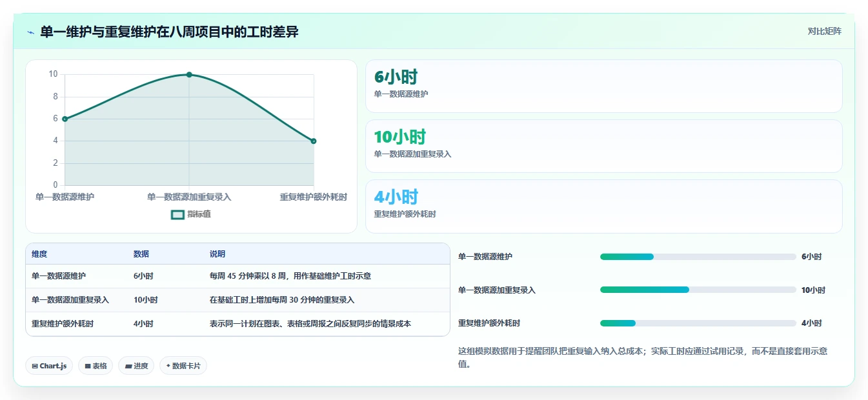The height and width of the screenshot is (400, 868).
Task: Click the chart end point at value 4
Action: coord(314,141)
